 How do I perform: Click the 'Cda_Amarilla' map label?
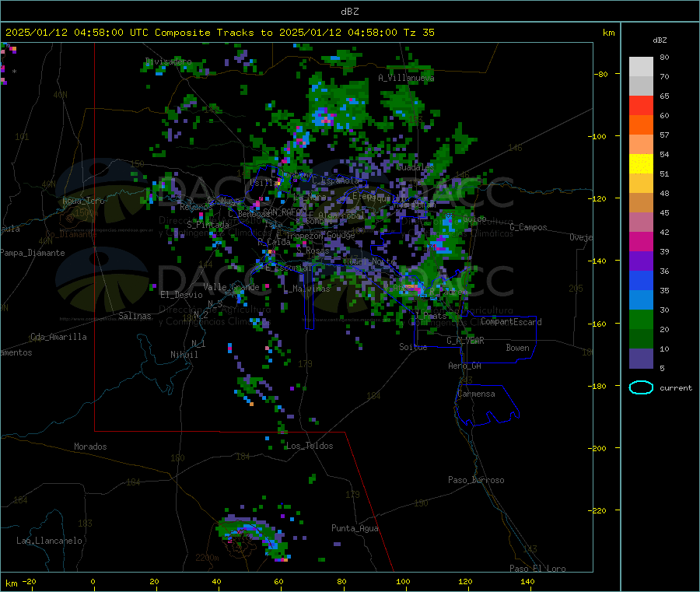click(58, 337)
